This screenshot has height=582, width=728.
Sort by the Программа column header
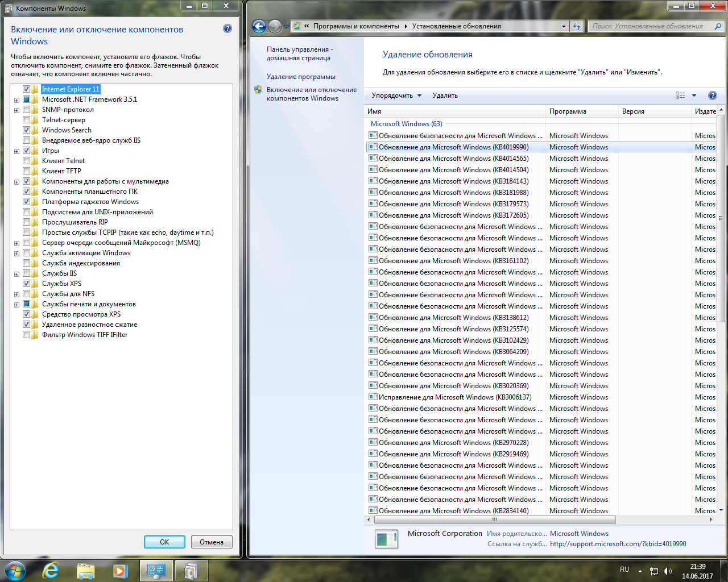pos(582,111)
